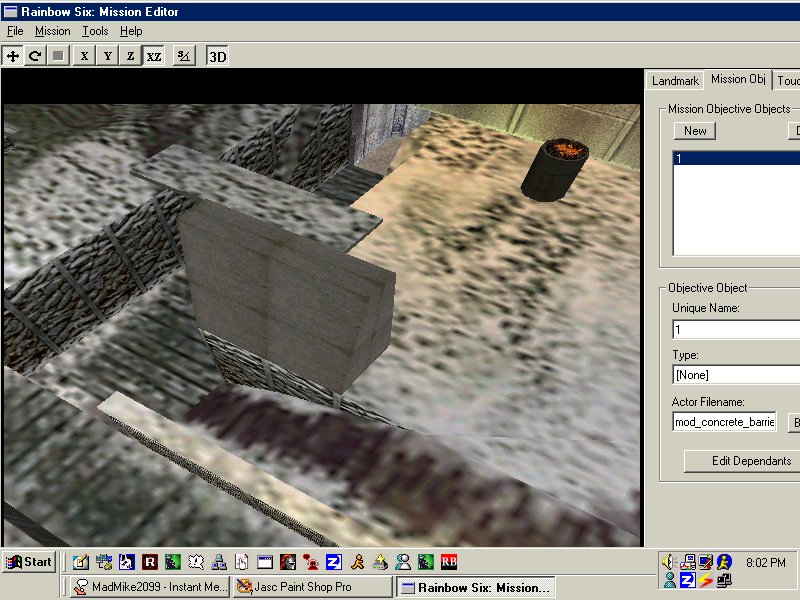This screenshot has height=600, width=800.
Task: Toggle the X axis constraint
Action: 84,56
